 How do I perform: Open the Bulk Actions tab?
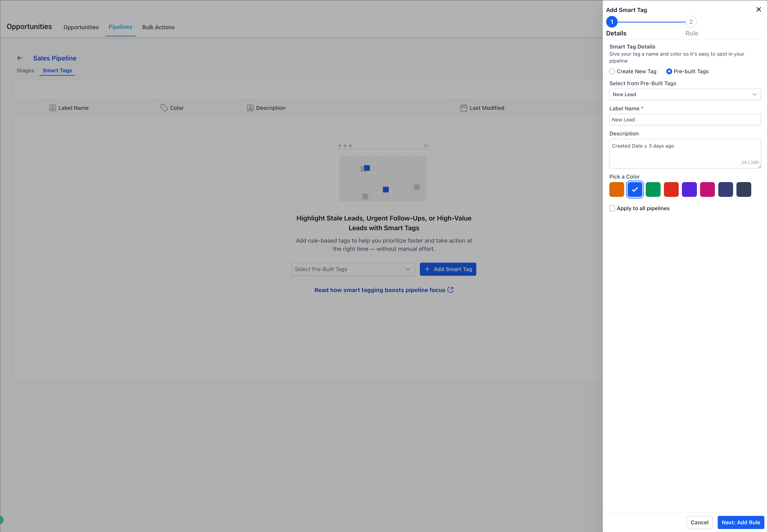[158, 27]
